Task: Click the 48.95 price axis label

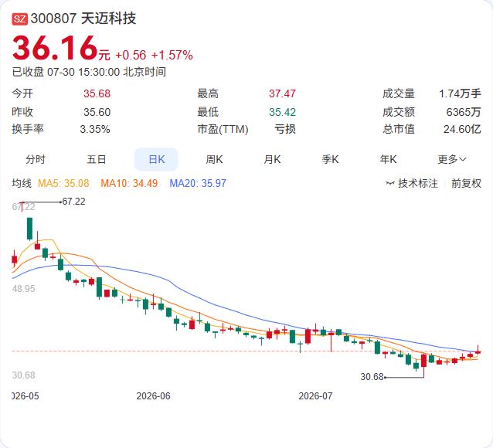Action: click(x=24, y=288)
